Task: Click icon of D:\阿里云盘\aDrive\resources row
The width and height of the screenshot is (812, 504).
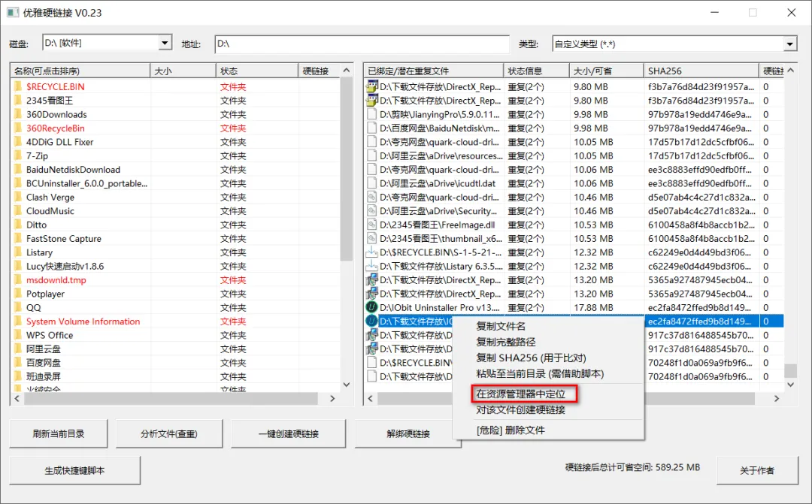Action: pyautogui.click(x=371, y=155)
